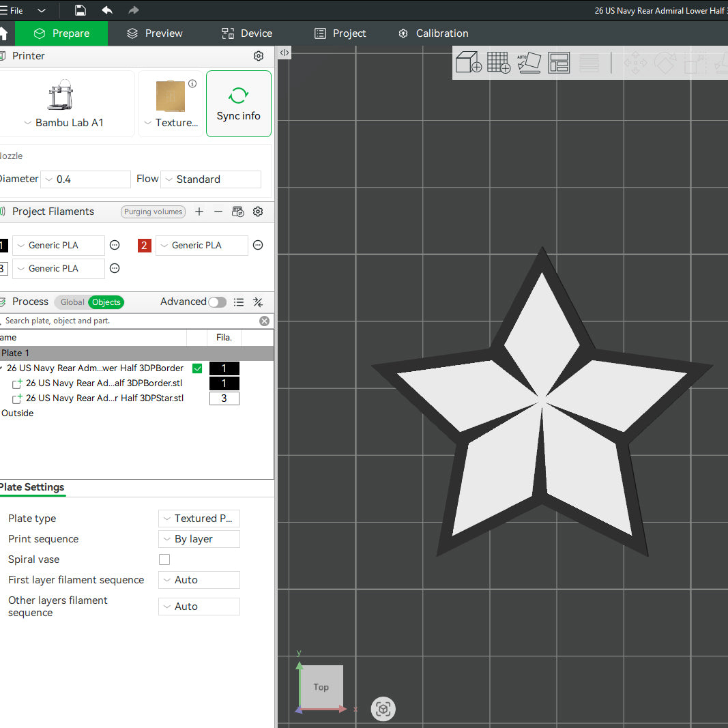Click the Auto orient icon
The width and height of the screenshot is (728, 728).
[x=529, y=62]
